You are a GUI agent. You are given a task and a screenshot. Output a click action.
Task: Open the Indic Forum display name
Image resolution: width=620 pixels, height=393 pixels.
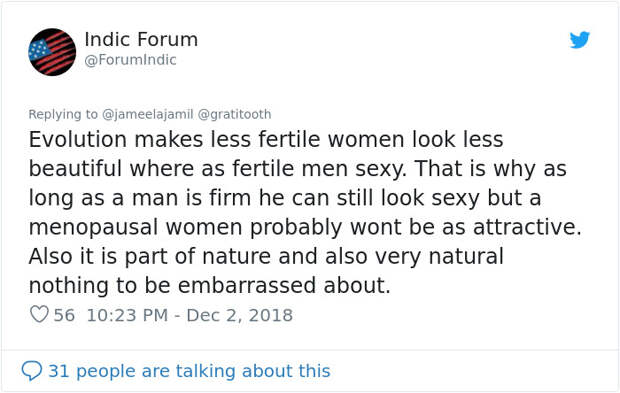click(x=141, y=39)
